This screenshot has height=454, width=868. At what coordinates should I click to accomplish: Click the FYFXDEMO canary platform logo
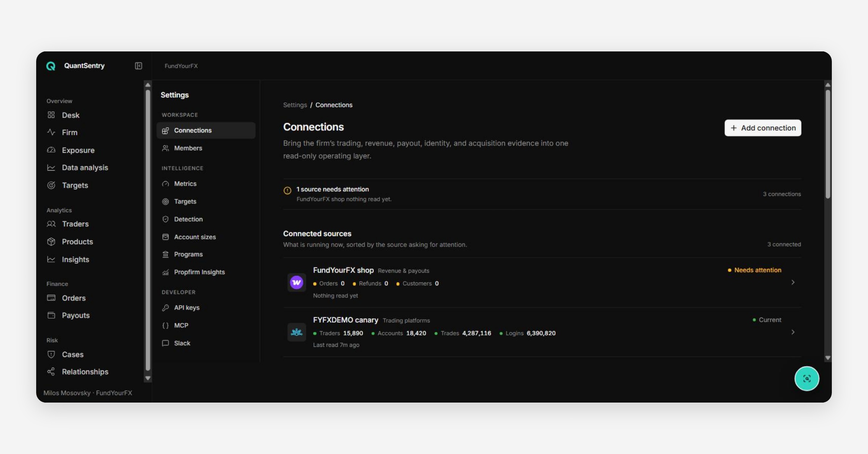[297, 332]
